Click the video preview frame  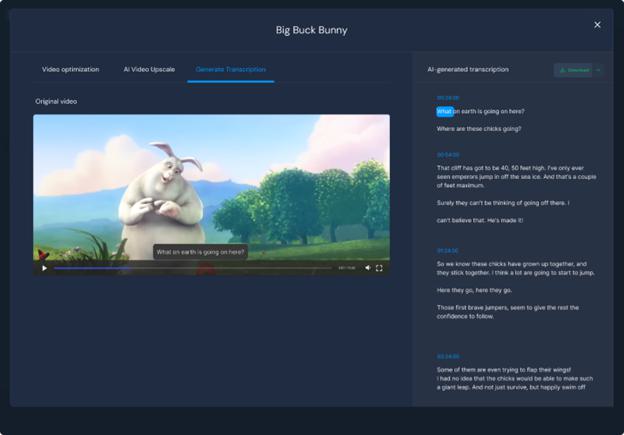pos(211,180)
